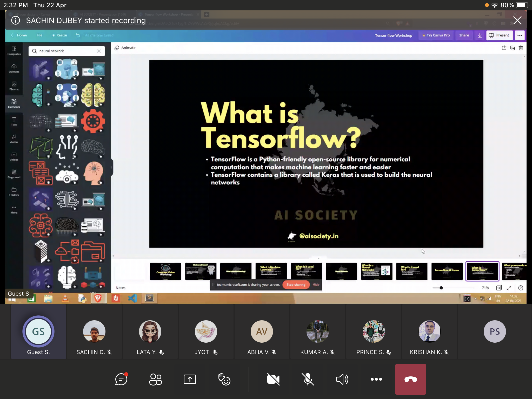The image size is (532, 399).
Task: Select the head with chip element graphic
Action: 93,173
